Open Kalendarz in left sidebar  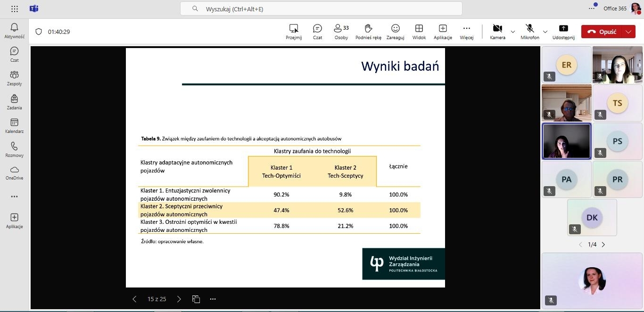pos(14,126)
